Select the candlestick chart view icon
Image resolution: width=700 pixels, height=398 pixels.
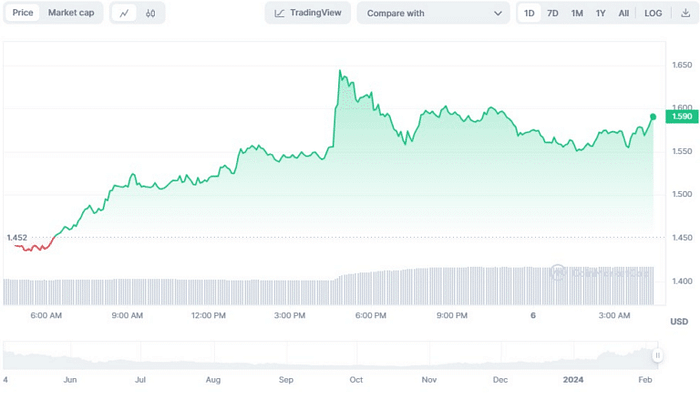150,13
